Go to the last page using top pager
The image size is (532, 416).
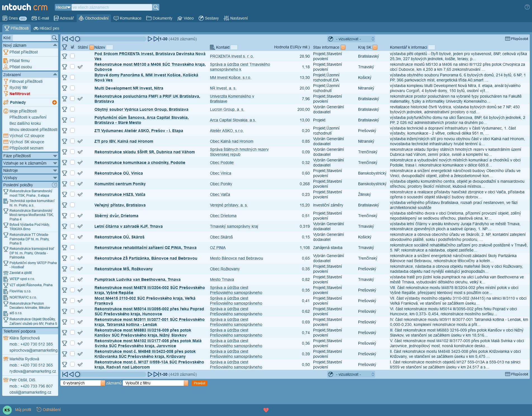(156, 39)
